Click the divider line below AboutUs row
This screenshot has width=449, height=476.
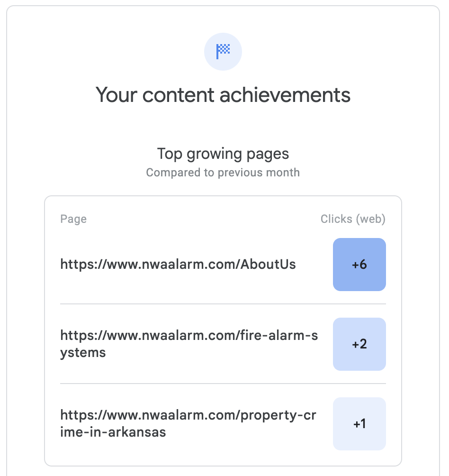coord(223,304)
